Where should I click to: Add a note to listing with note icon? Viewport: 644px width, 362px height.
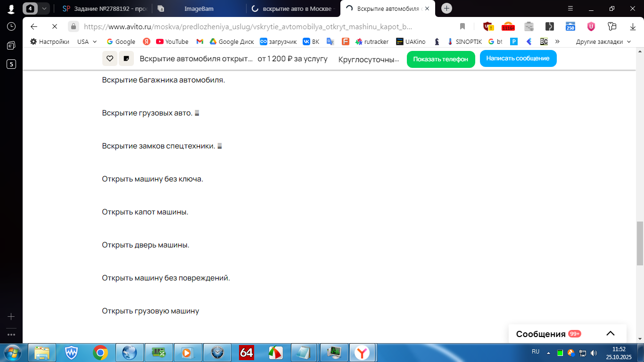(x=126, y=58)
